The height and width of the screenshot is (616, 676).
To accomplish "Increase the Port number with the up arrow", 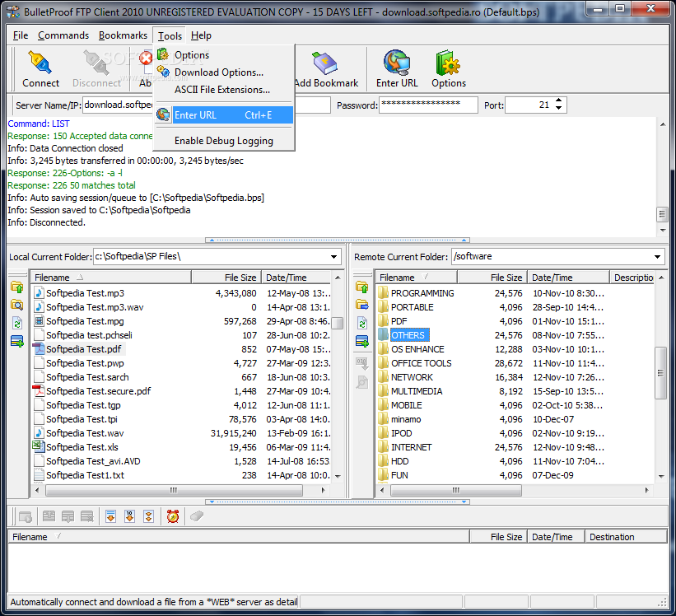I will [x=559, y=100].
